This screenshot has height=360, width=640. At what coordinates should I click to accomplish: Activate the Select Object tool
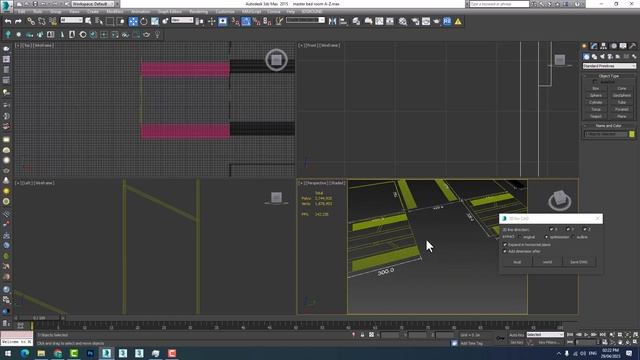(x=88, y=21)
